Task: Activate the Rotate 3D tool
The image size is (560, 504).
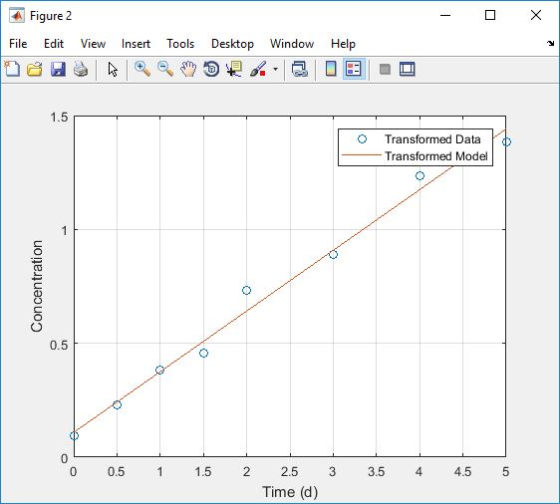Action: click(x=211, y=69)
